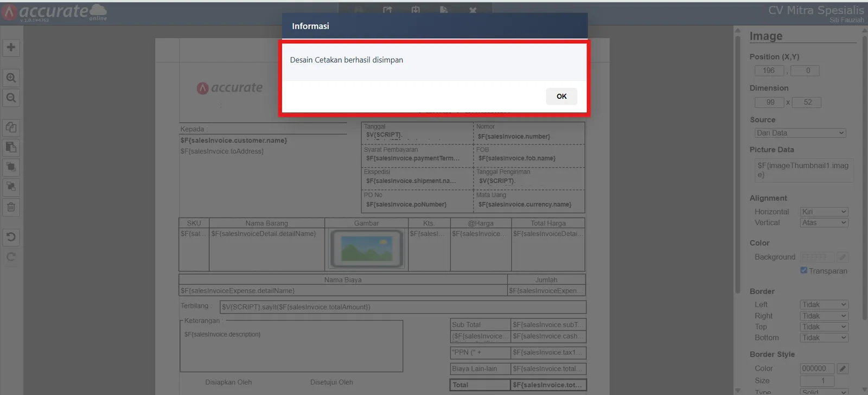Viewport: 868px width, 395px height.
Task: Click the trash delete icon
Action: (11, 207)
